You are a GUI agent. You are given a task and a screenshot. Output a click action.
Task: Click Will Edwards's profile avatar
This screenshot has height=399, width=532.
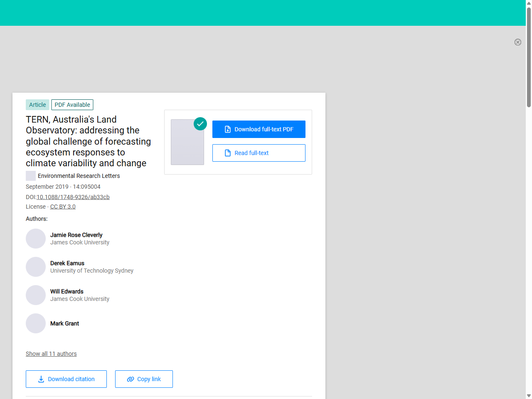coord(36,295)
